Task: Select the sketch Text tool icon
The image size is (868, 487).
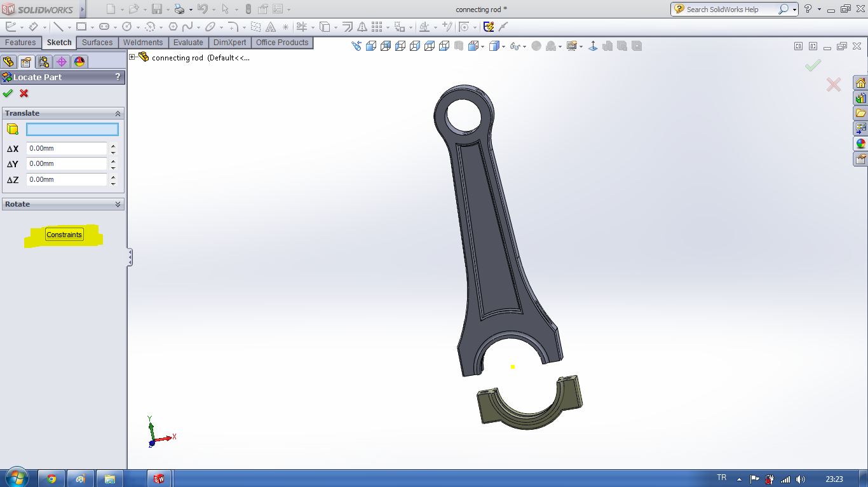Action: coord(270,27)
